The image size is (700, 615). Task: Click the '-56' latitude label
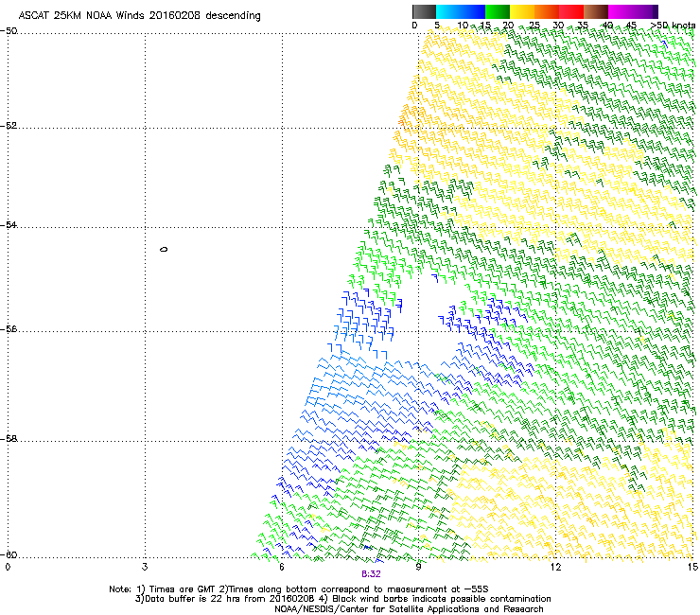click(x=9, y=328)
